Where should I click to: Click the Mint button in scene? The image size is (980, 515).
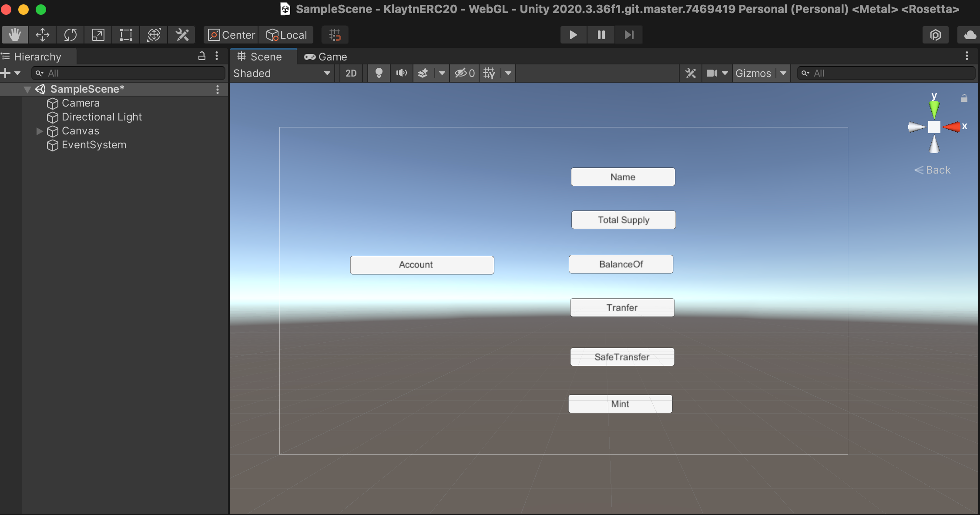620,404
